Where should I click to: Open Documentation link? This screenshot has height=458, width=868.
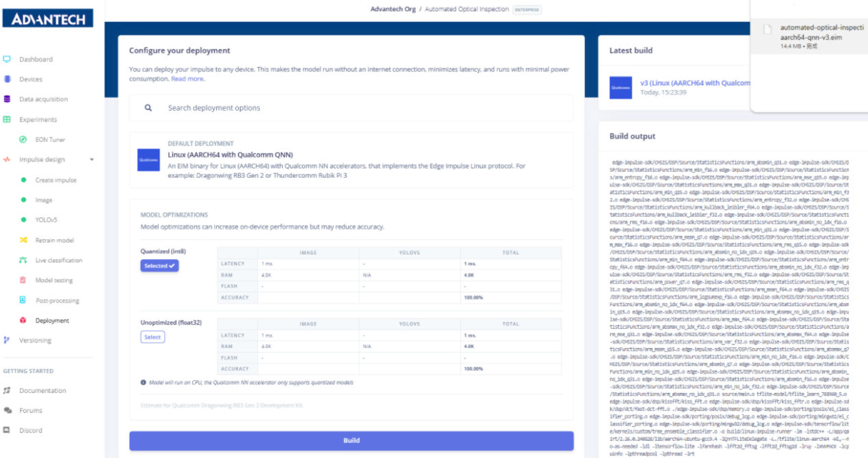42,390
